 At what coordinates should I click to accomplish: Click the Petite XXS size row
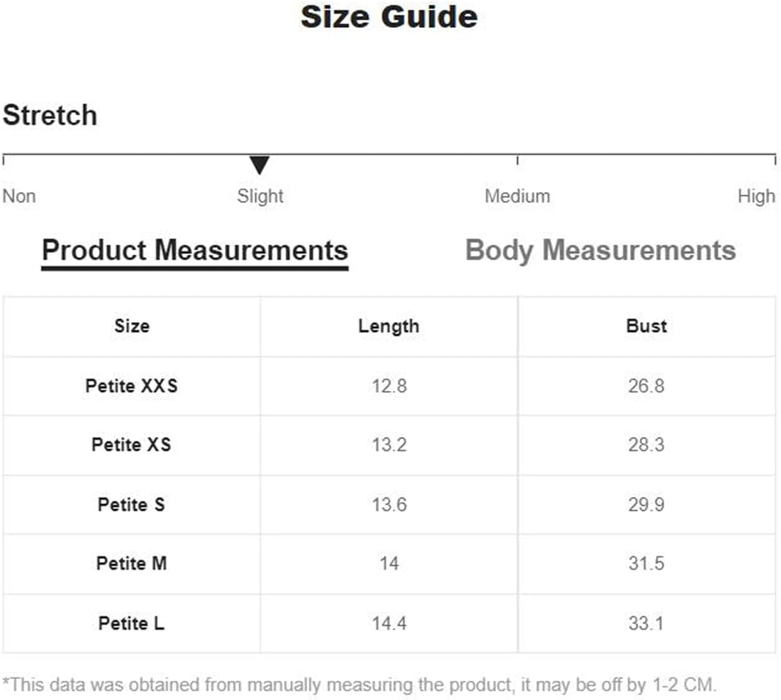[x=389, y=386]
